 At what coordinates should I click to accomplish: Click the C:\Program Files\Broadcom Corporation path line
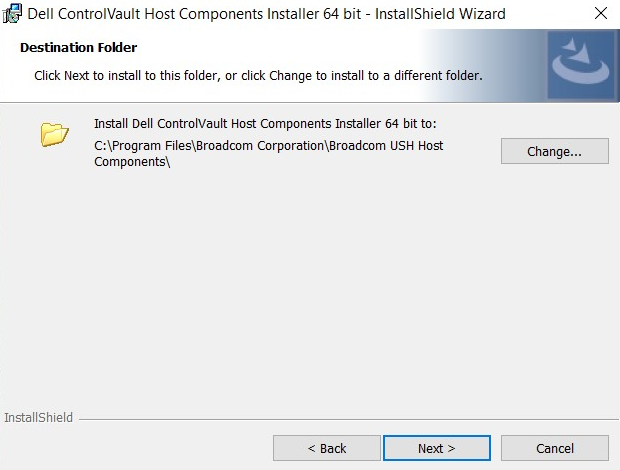[x=268, y=145]
